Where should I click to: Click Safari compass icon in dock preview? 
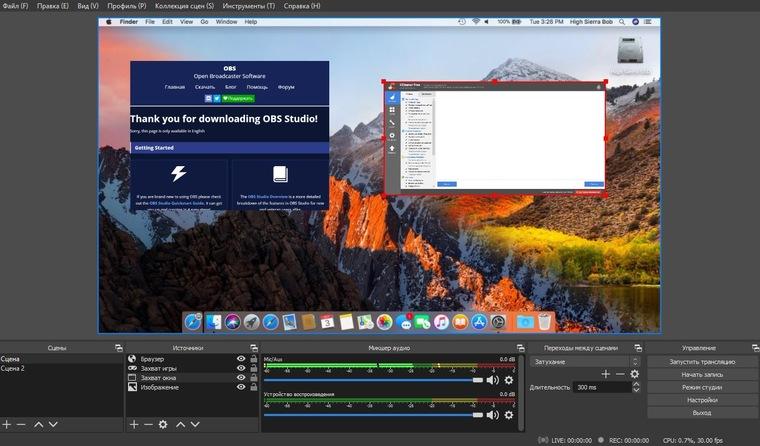270,322
